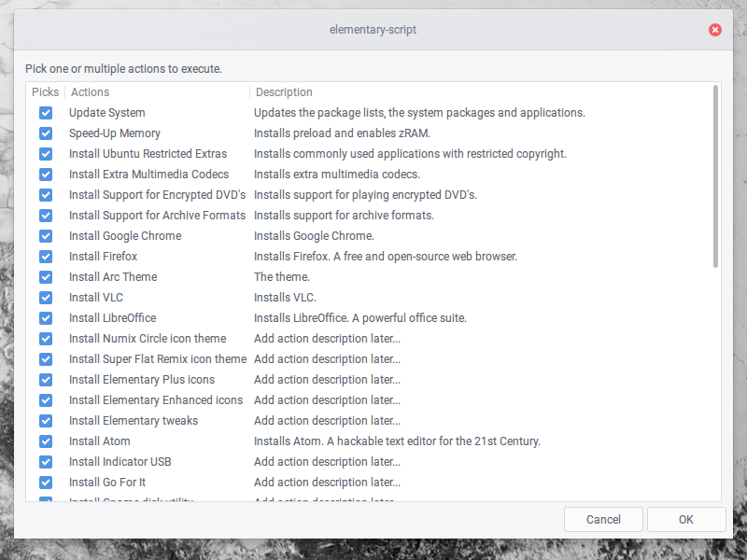Toggle the Install Indicator USB checkbox
Screen dimensions: 747x560
(46, 462)
